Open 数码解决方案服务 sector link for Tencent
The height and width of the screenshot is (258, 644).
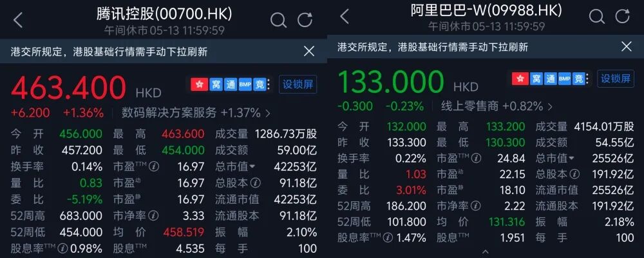tap(196, 112)
